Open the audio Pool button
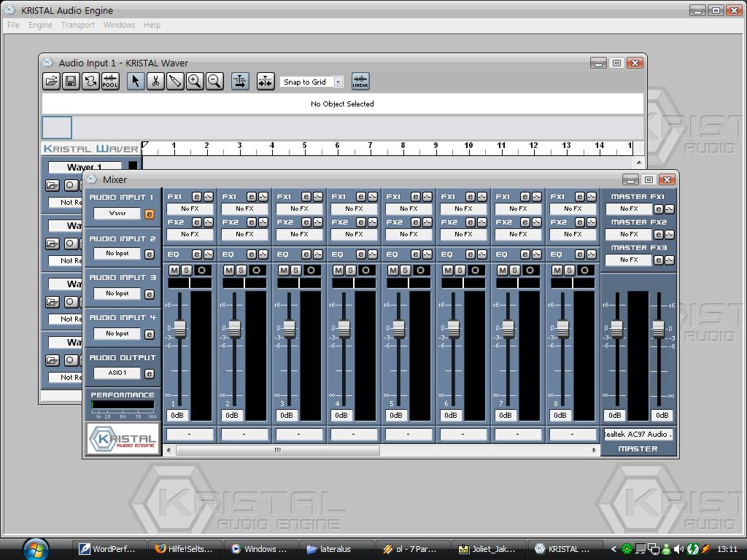Image resolution: width=747 pixels, height=560 pixels. (x=110, y=82)
